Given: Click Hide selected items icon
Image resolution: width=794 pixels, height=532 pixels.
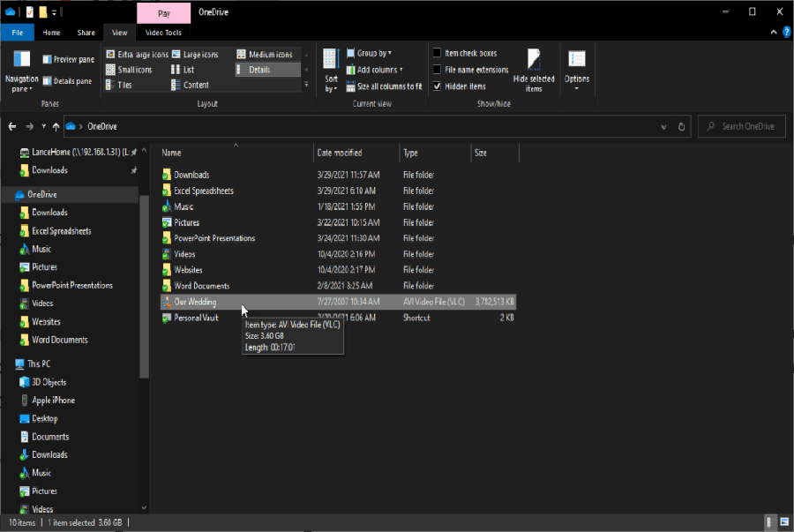Looking at the screenshot, I should point(534,60).
